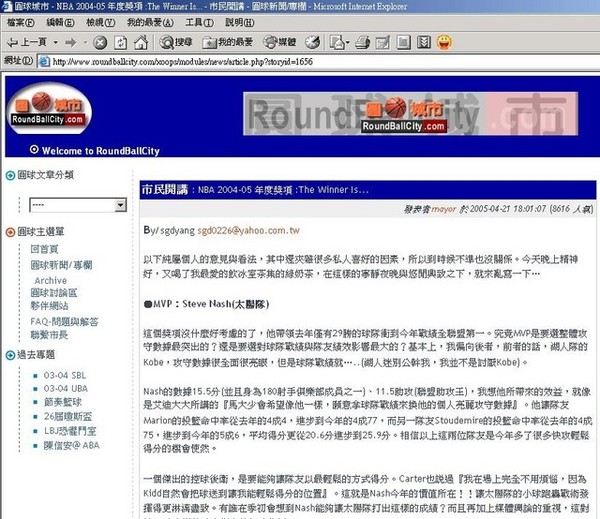Click the page icon in the address bar
This screenshot has width=600, height=519.
(44, 61)
